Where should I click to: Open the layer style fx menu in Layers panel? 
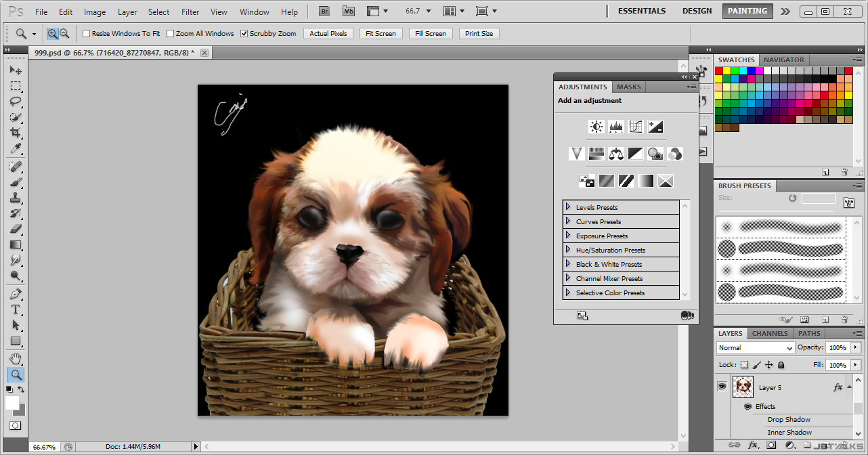[x=753, y=445]
